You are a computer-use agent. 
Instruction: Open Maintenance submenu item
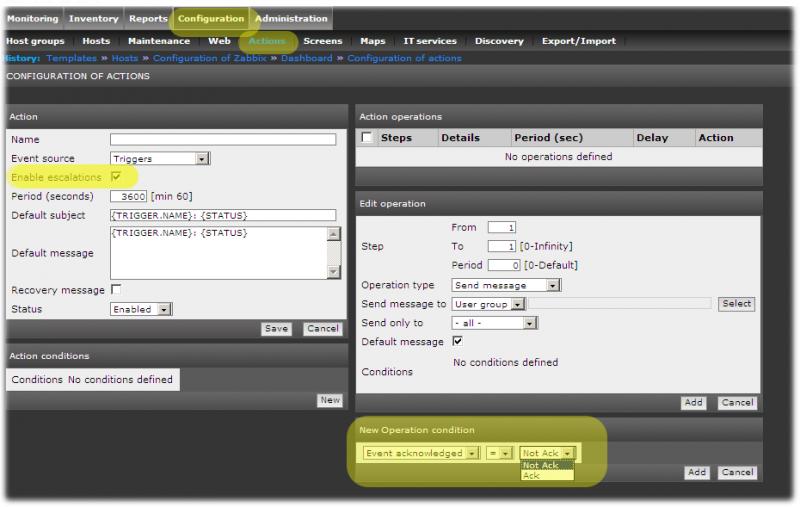tap(159, 41)
